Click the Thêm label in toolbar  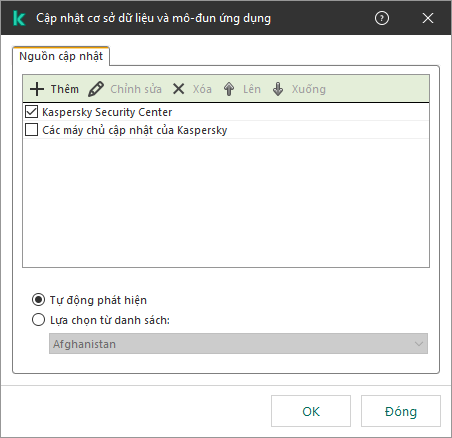click(x=65, y=89)
